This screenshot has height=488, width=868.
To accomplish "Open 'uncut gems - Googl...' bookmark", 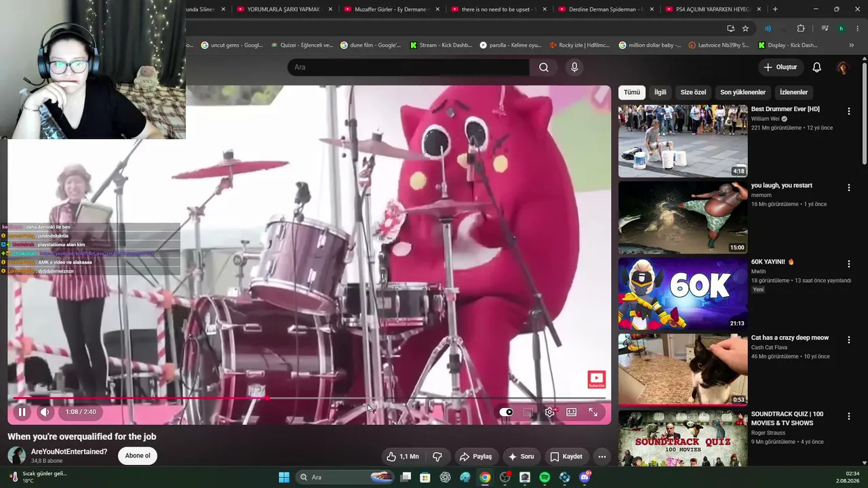I will coord(232,45).
